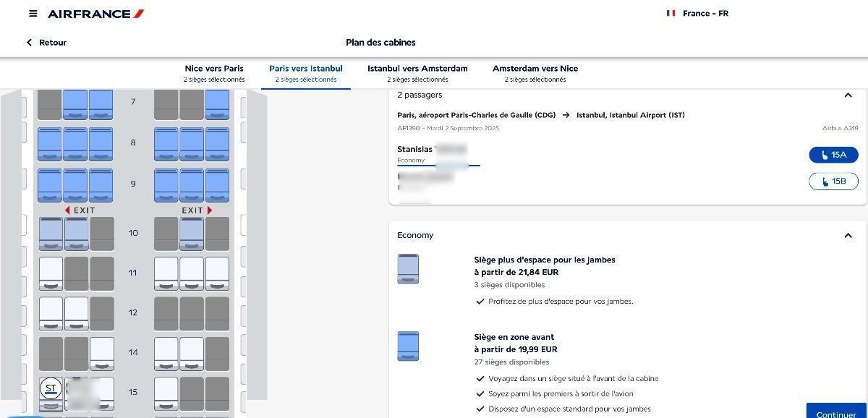Image resolution: width=868 pixels, height=418 pixels.
Task: Choose standard window seat 11F
Action: pyautogui.click(x=217, y=273)
